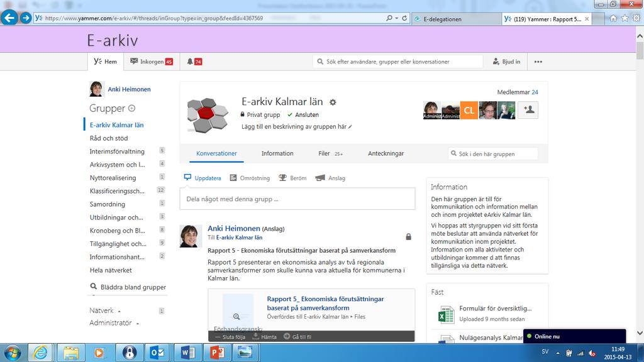
Task: Open the Nyttorealisering group
Action: (x=113, y=178)
